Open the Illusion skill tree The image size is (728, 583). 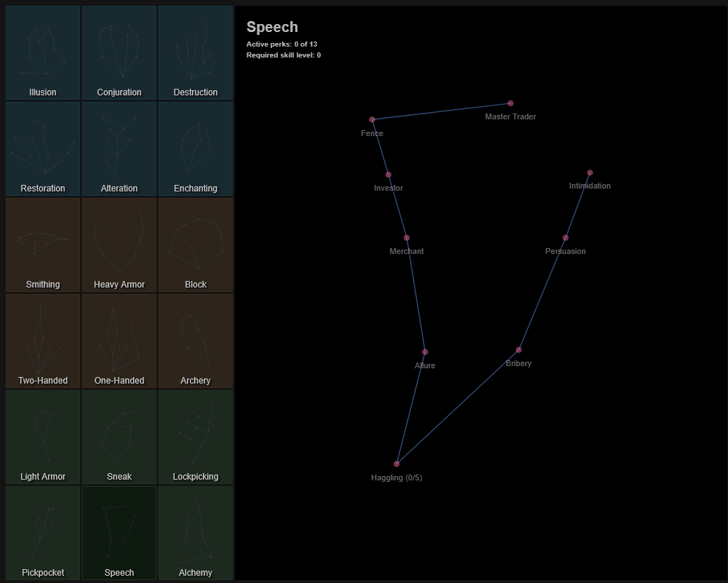click(43, 52)
